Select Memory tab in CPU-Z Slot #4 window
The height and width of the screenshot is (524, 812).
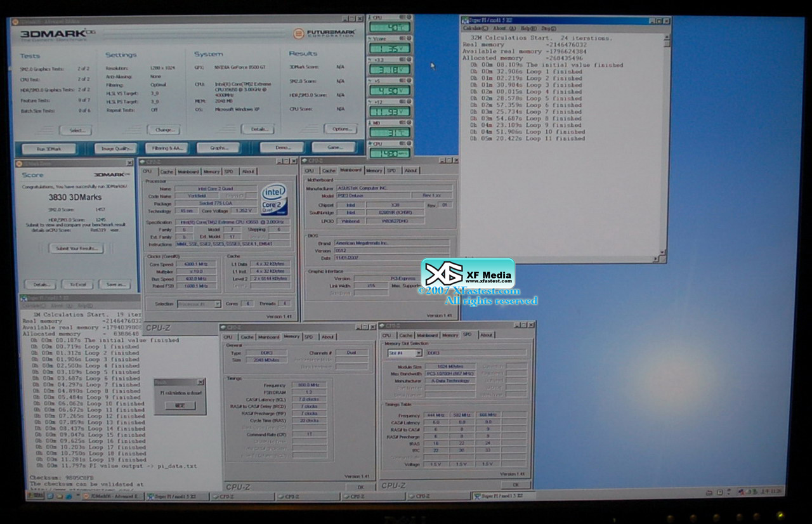pos(450,335)
